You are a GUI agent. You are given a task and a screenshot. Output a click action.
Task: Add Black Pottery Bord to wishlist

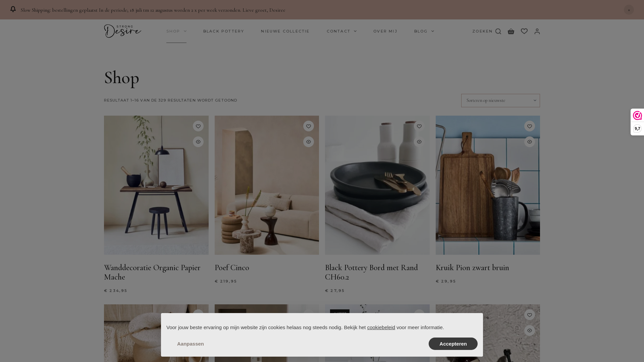pyautogui.click(x=419, y=126)
